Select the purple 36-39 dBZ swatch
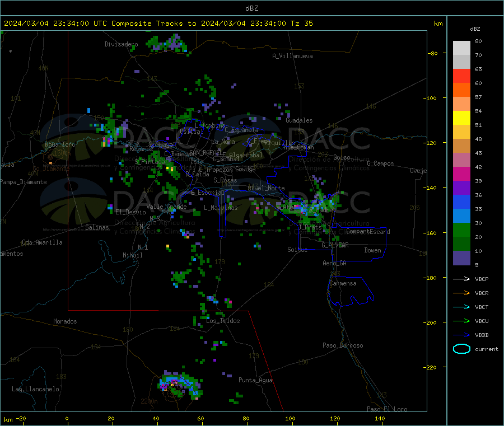 [x=461, y=188]
